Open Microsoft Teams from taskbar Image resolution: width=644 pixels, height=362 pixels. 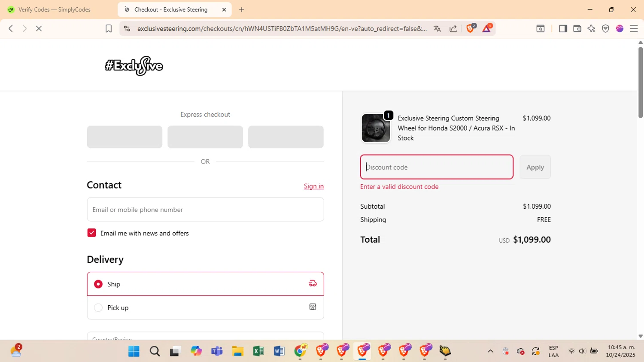pos(217,351)
